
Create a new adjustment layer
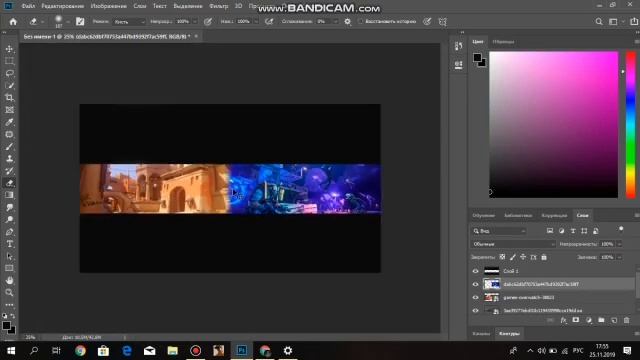pos(589,320)
